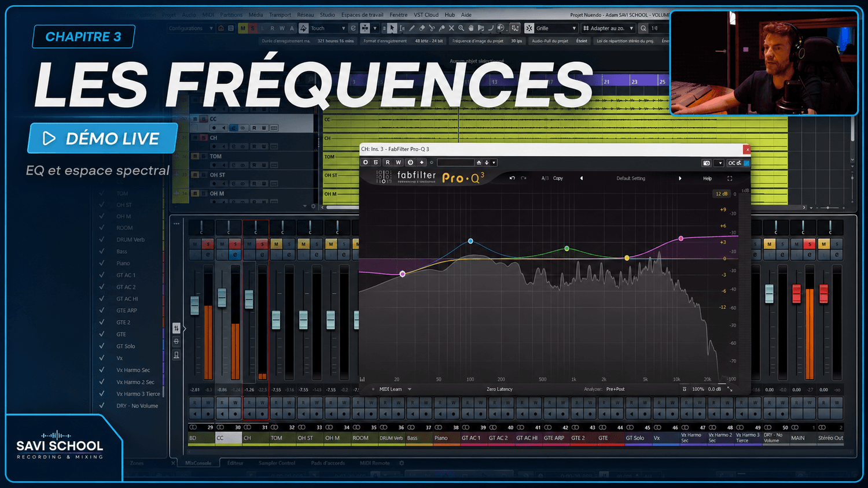Screen dimensions: 868x488
Task: Click the A/B compare button
Action: tap(545, 178)
